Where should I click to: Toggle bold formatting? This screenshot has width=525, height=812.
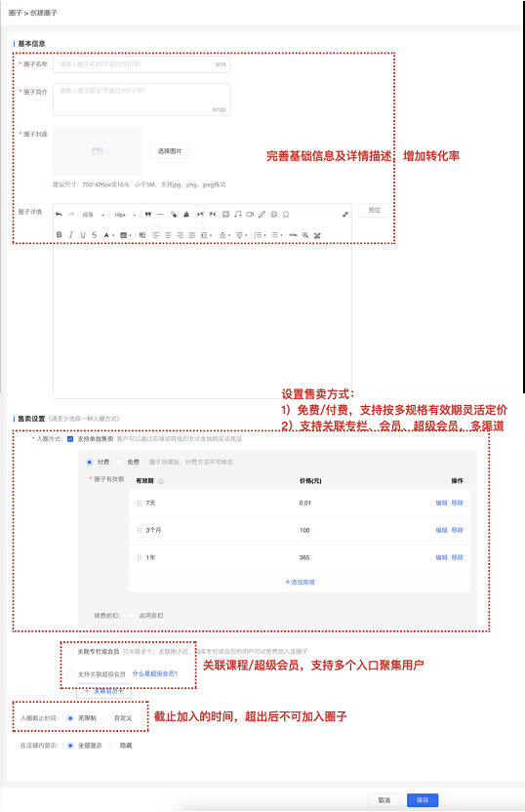click(x=59, y=235)
